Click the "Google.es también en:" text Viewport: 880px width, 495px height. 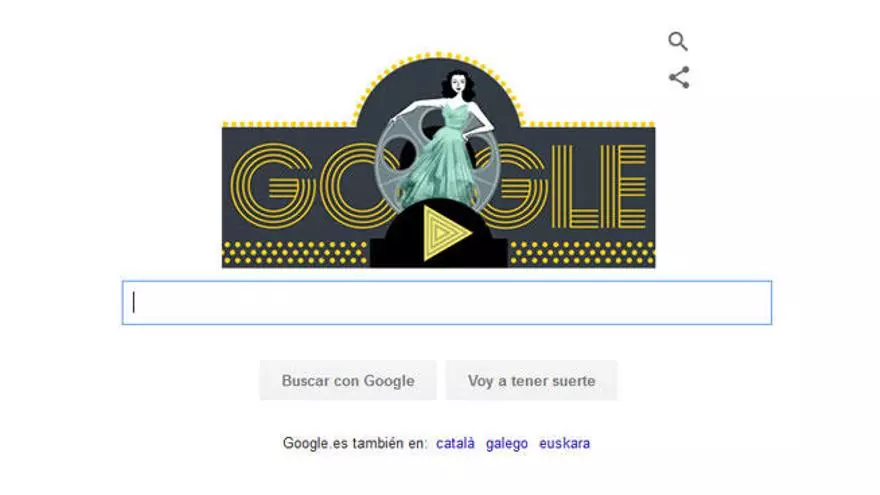click(x=355, y=443)
